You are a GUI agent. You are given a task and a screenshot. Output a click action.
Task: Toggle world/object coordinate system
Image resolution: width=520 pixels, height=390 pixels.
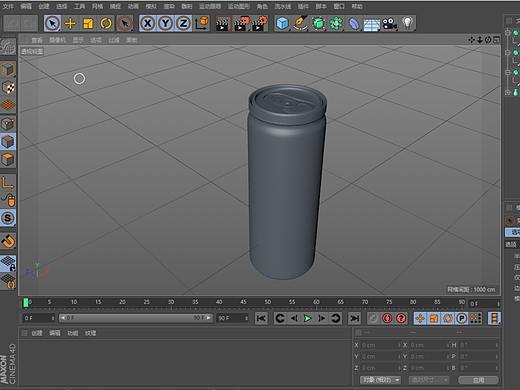click(201, 23)
